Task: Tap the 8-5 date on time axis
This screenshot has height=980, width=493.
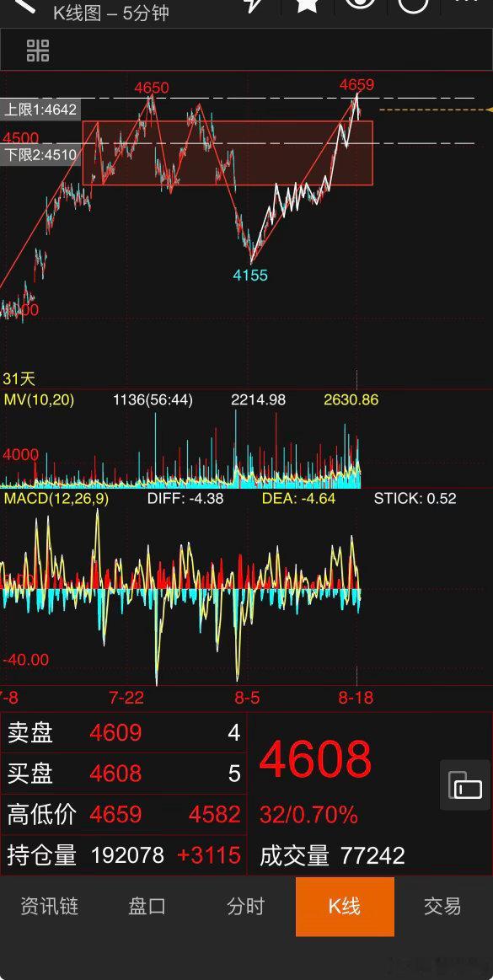Action: (247, 698)
